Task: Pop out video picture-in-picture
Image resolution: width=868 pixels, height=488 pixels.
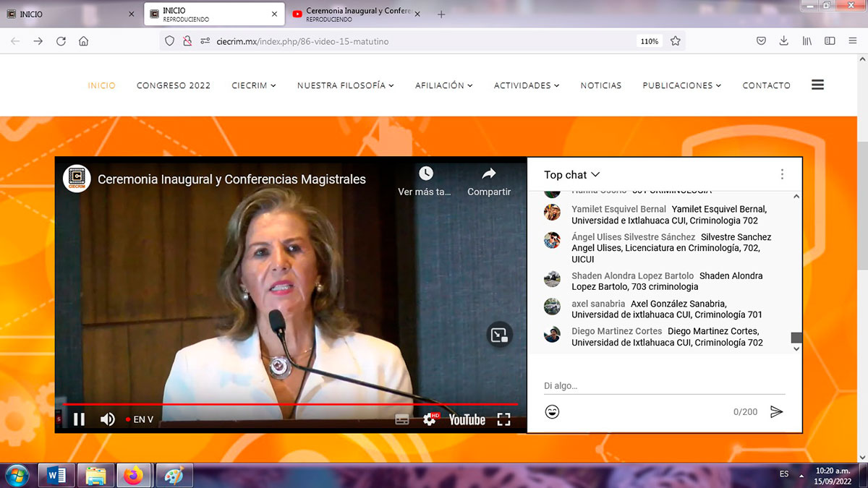Action: click(x=499, y=335)
